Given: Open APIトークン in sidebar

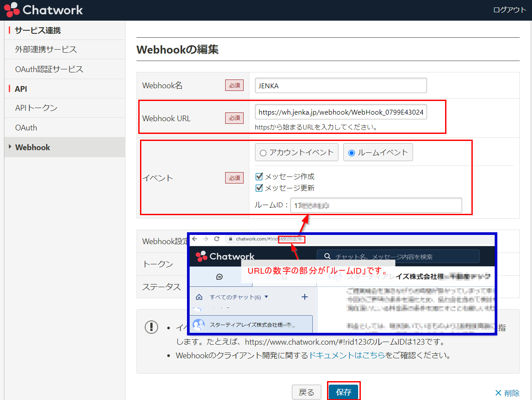Looking at the screenshot, I should [65, 108].
